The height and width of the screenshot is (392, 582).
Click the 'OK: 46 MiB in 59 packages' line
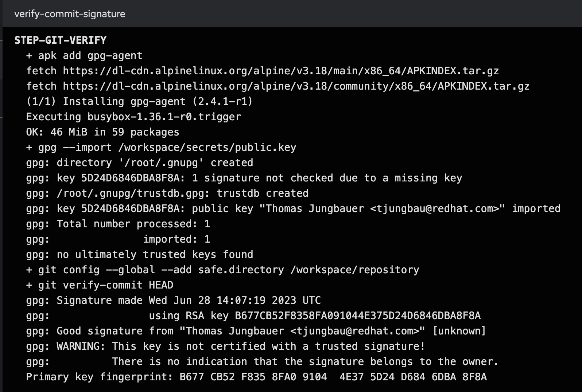tap(102, 132)
